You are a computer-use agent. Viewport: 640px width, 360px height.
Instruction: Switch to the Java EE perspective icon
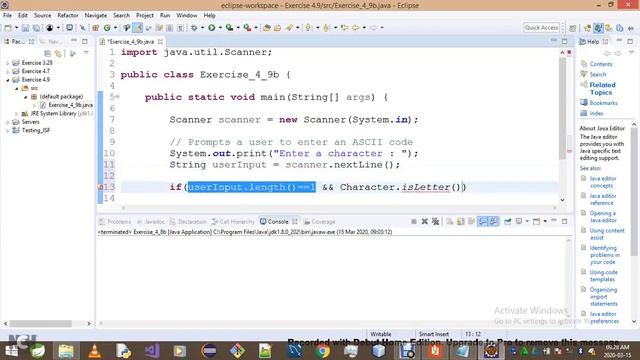tap(587, 28)
